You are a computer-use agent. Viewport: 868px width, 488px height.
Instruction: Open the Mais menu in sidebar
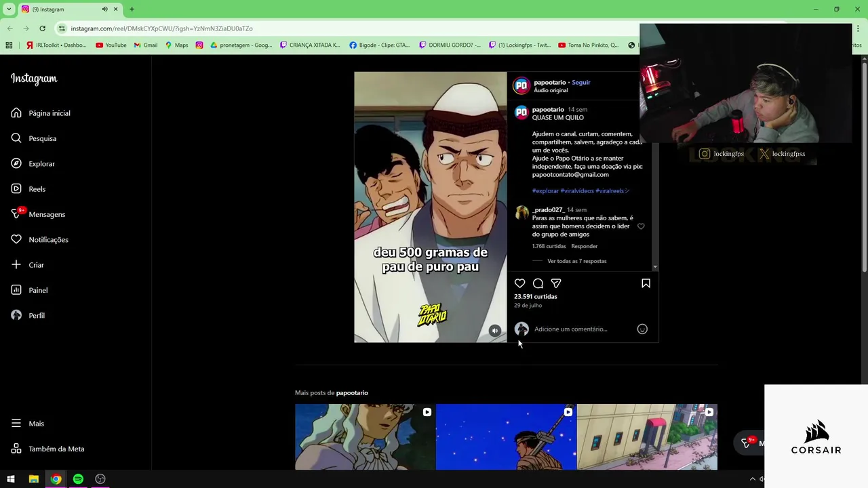pos(28,424)
